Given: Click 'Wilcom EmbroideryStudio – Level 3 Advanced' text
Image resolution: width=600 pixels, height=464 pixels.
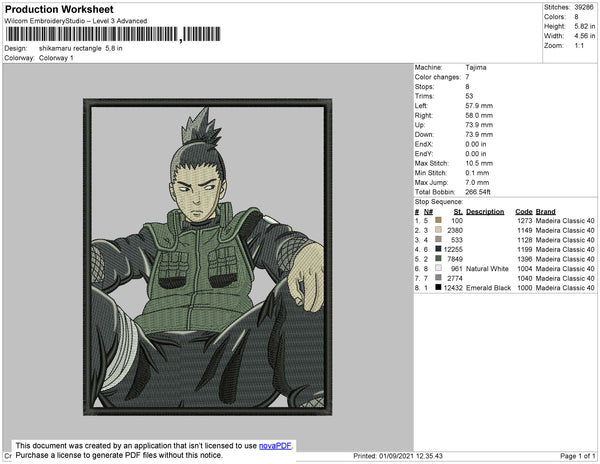Looking at the screenshot, I should (x=76, y=21).
